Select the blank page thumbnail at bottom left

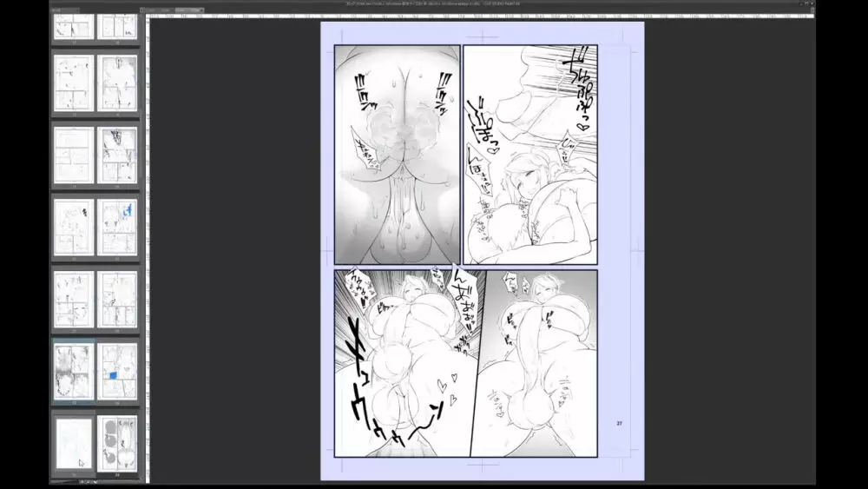[x=74, y=444]
